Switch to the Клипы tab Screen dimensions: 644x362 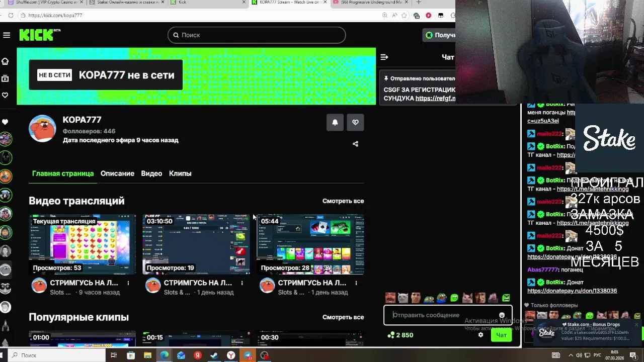(180, 173)
